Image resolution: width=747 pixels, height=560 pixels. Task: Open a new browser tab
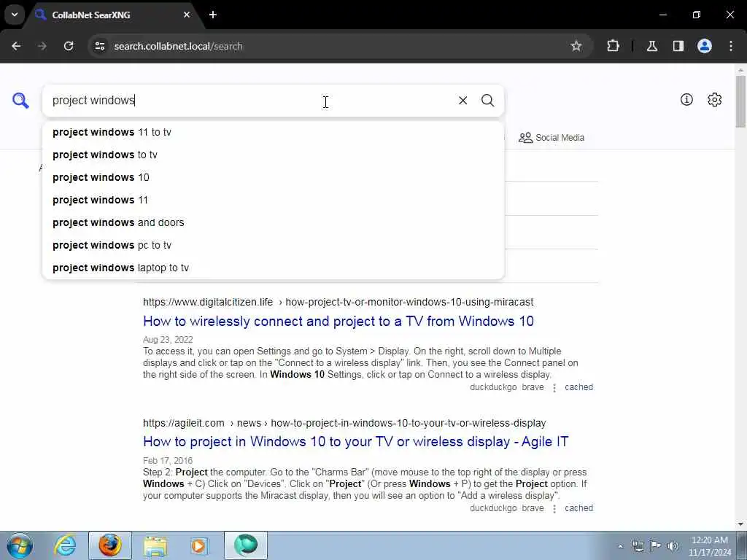click(213, 15)
